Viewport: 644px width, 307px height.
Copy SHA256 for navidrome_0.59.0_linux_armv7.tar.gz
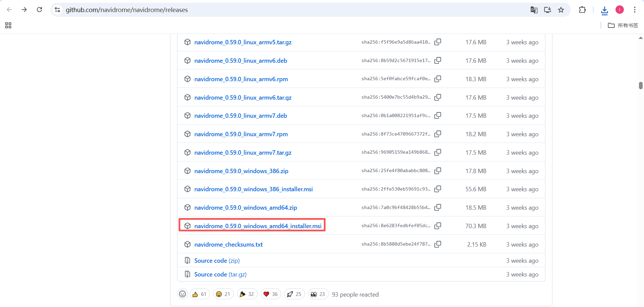pyautogui.click(x=438, y=153)
